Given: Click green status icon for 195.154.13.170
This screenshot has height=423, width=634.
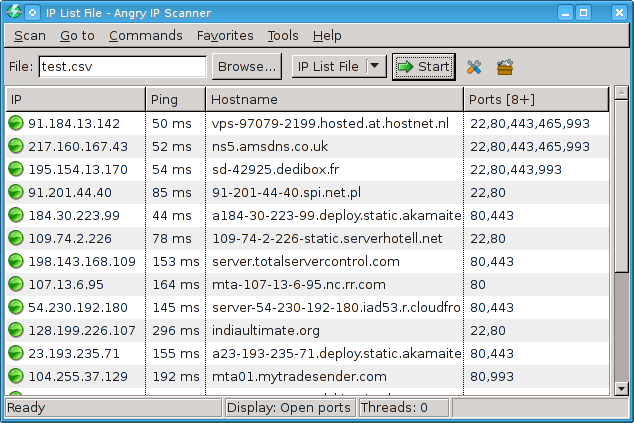Looking at the screenshot, I should (16, 169).
